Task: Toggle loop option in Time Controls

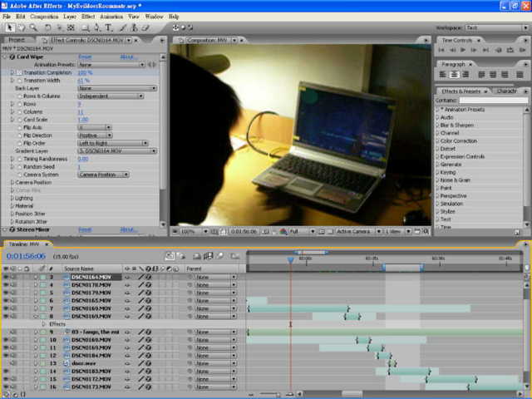Action: (510, 50)
